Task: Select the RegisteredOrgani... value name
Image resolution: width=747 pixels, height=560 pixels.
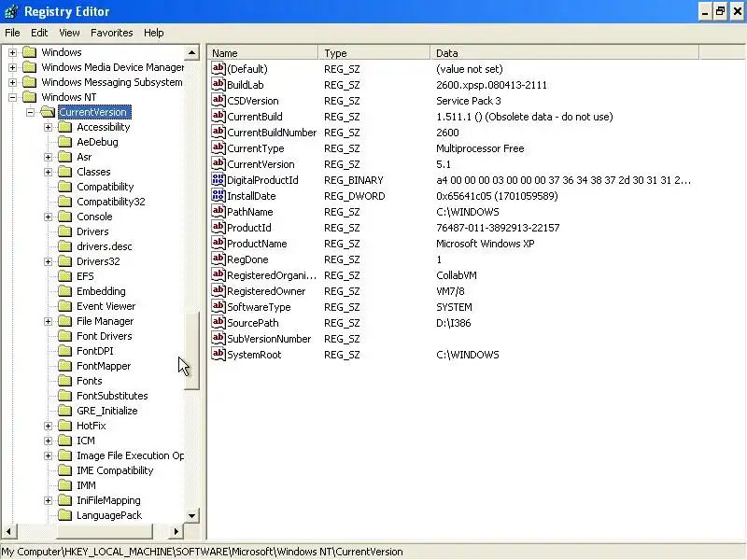Action: pyautogui.click(x=272, y=275)
